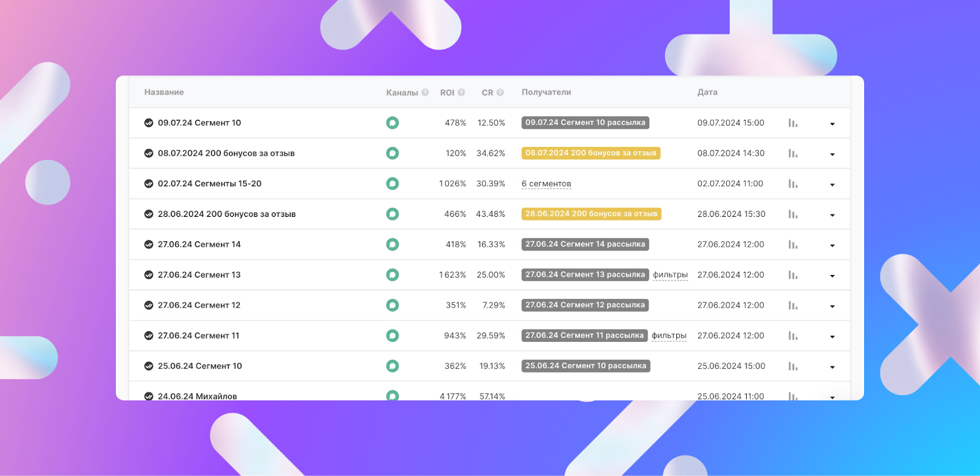The height and width of the screenshot is (476, 980).
Task: Click the Получатели column header
Action: [x=546, y=93]
